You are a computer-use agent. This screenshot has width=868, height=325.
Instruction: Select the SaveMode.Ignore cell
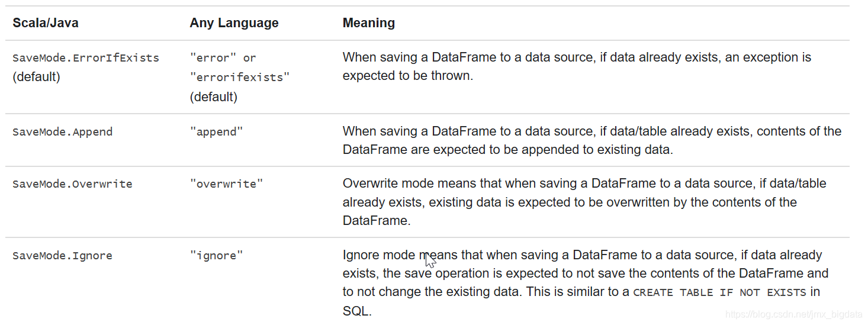pyautogui.click(x=62, y=256)
